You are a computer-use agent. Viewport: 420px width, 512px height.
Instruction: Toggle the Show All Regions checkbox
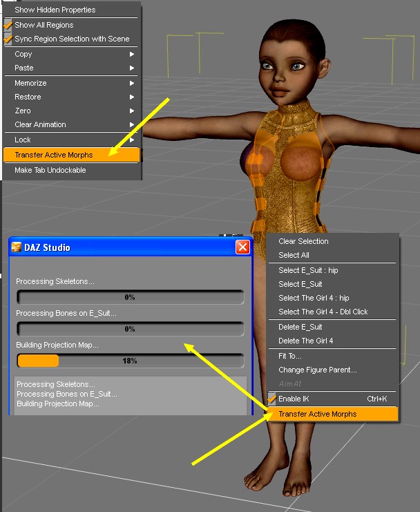click(x=8, y=25)
